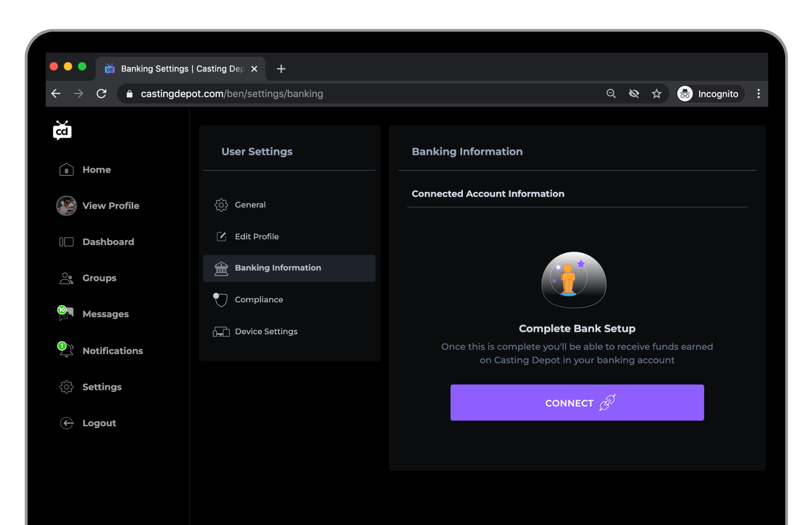
Task: Click the "Connected Account Information" heading
Action: (x=488, y=194)
